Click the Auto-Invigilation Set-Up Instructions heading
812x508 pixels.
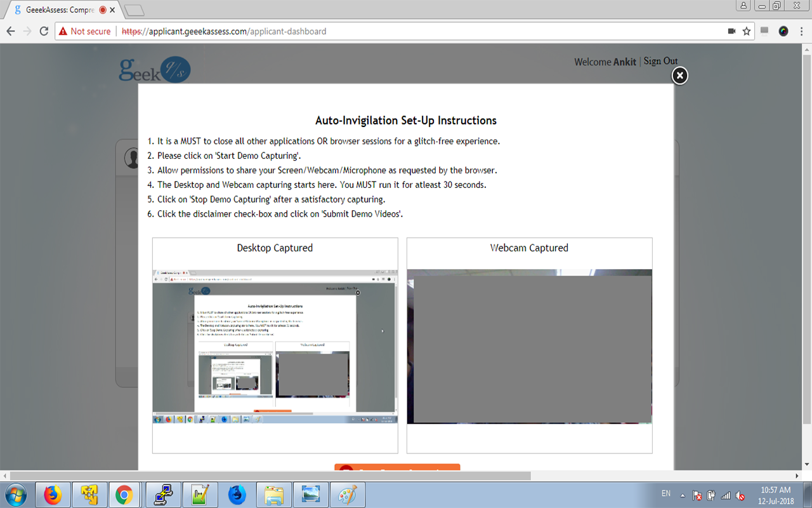tap(406, 121)
